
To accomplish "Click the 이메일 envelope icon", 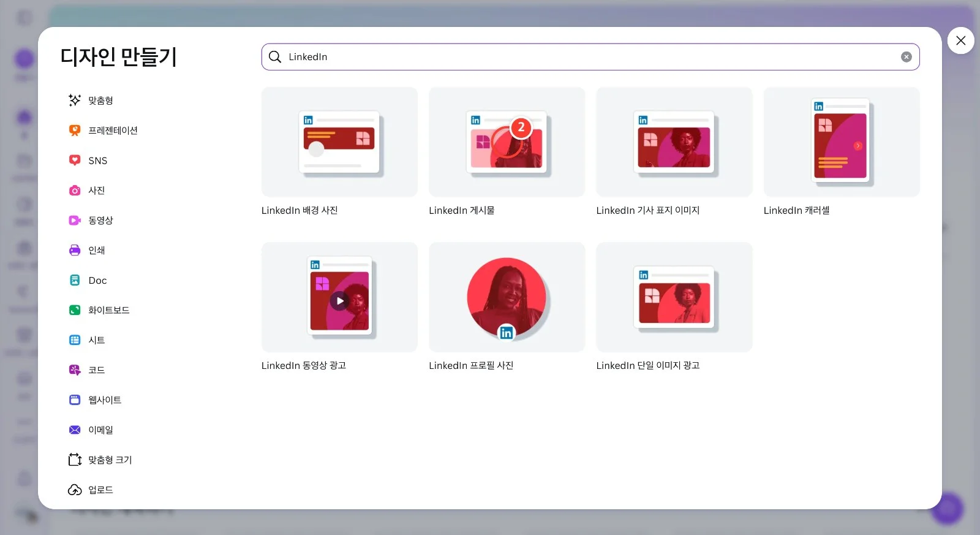I will (x=75, y=430).
